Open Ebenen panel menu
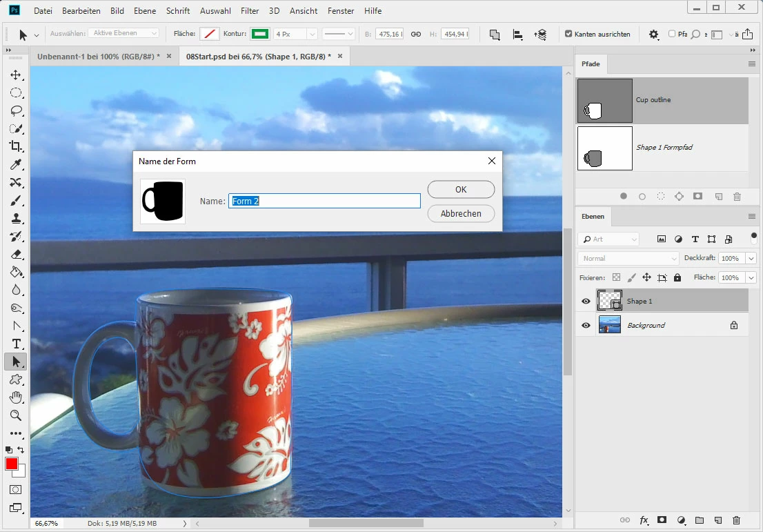Viewport: 763px width, 532px height. 752,217
